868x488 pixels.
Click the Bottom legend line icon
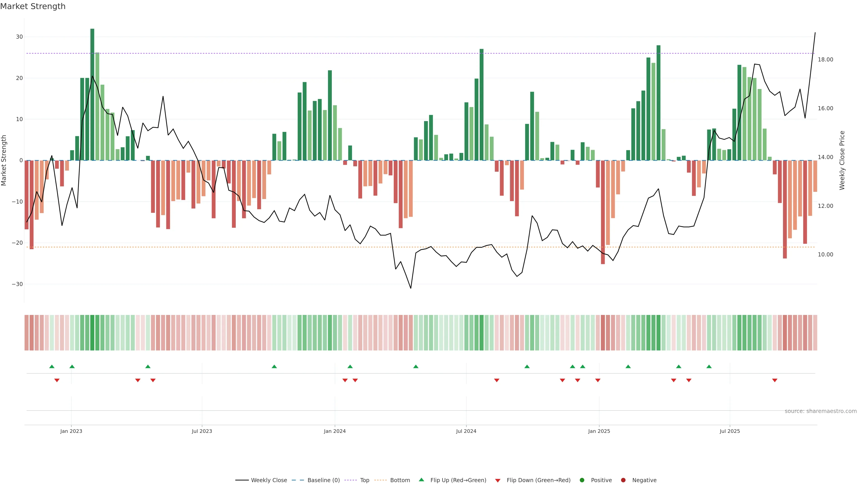[380, 480]
